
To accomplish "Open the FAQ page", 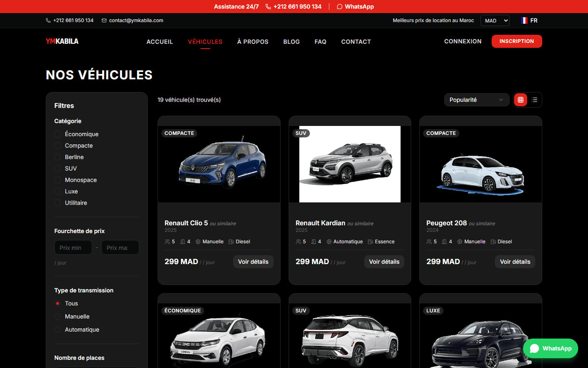I will pyautogui.click(x=321, y=42).
